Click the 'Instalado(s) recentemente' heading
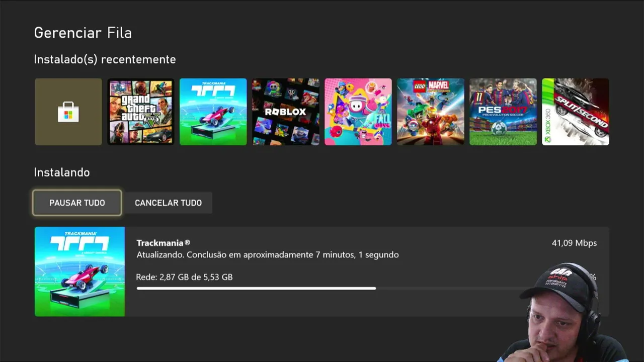The width and height of the screenshot is (644, 362). coord(105,59)
